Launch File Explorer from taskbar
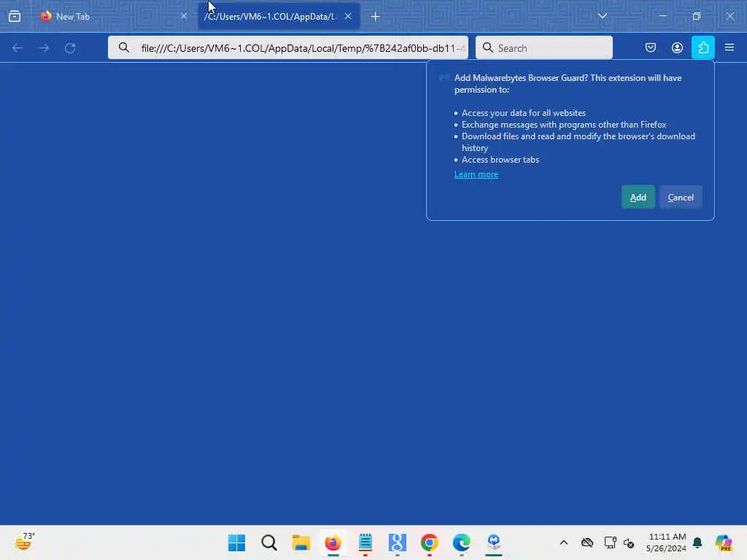 tap(301, 542)
